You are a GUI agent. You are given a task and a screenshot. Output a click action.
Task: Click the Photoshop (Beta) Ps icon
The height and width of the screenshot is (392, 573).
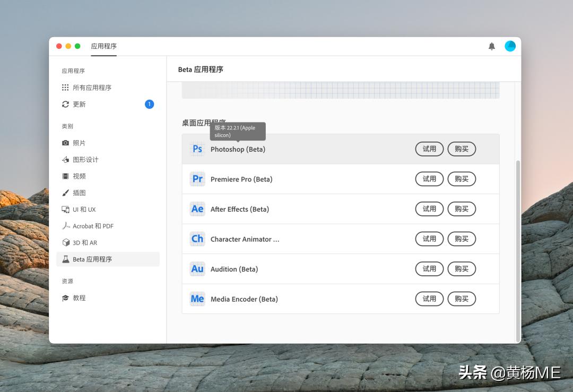[197, 149]
